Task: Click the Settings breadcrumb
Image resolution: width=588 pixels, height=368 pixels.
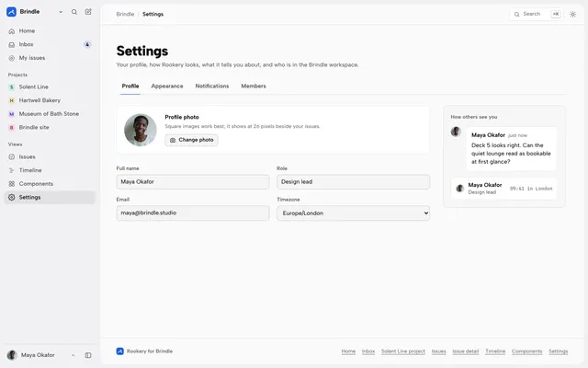Action: (x=153, y=15)
